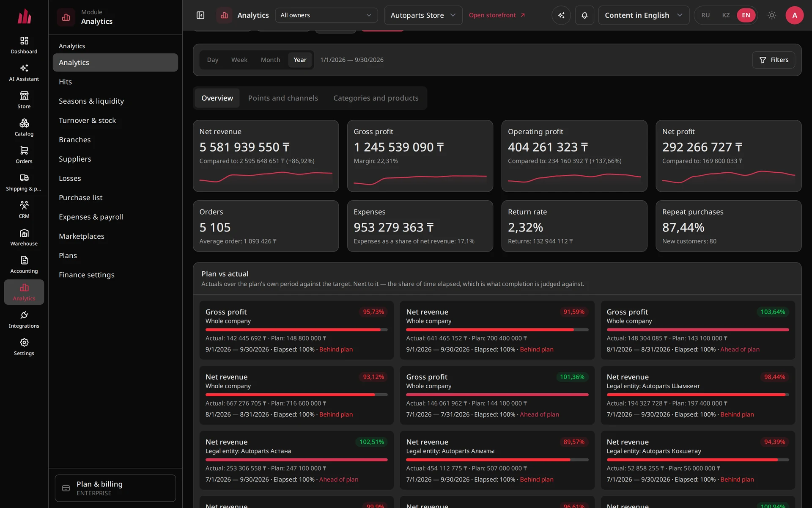The image size is (812, 508).
Task: Open the Branches menu item
Action: (x=115, y=140)
